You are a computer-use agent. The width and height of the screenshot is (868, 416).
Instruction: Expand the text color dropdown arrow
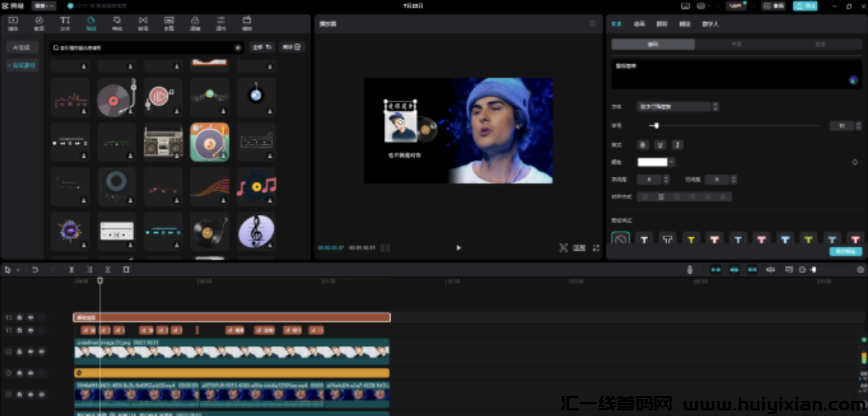[672, 162]
